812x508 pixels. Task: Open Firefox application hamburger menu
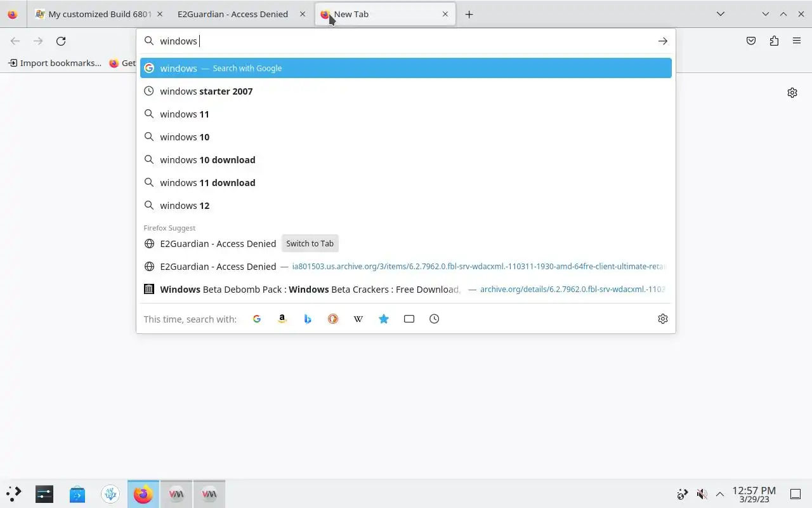coord(797,41)
